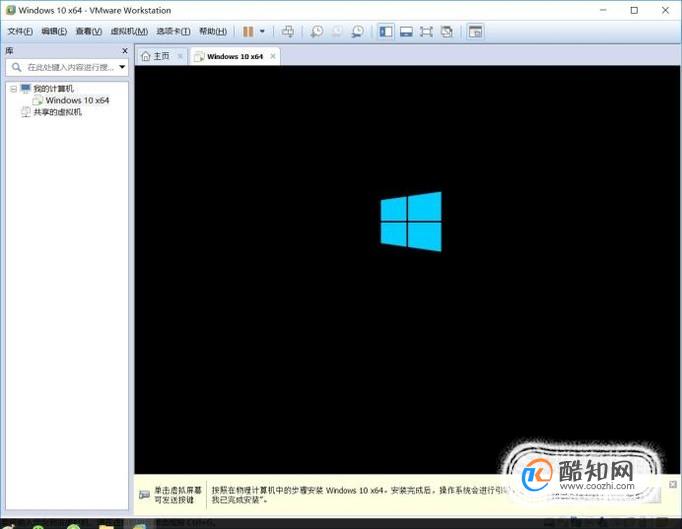Open the 选项卡(T) menu
The width and height of the screenshot is (682, 529).
173,31
